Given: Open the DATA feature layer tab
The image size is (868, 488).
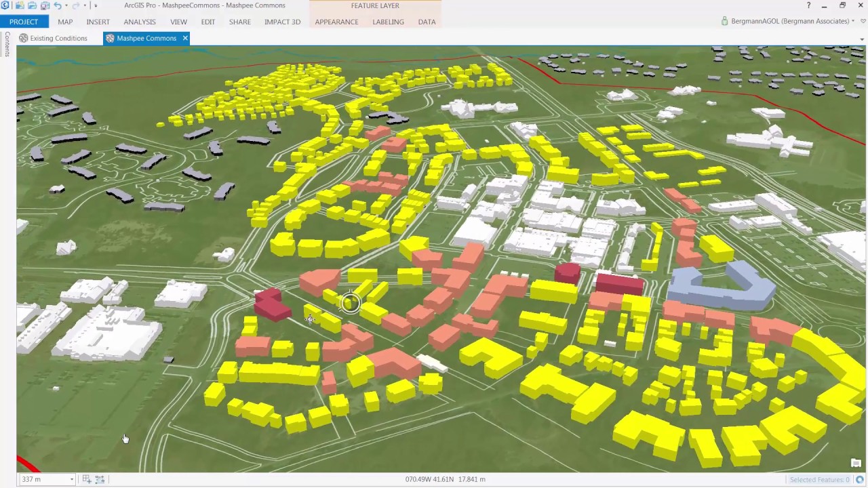Looking at the screenshot, I should [x=427, y=22].
